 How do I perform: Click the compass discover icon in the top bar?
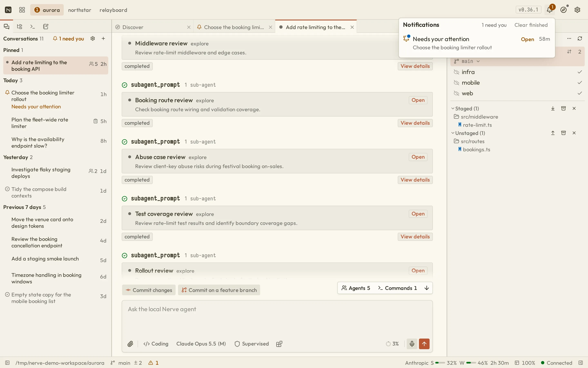[564, 10]
